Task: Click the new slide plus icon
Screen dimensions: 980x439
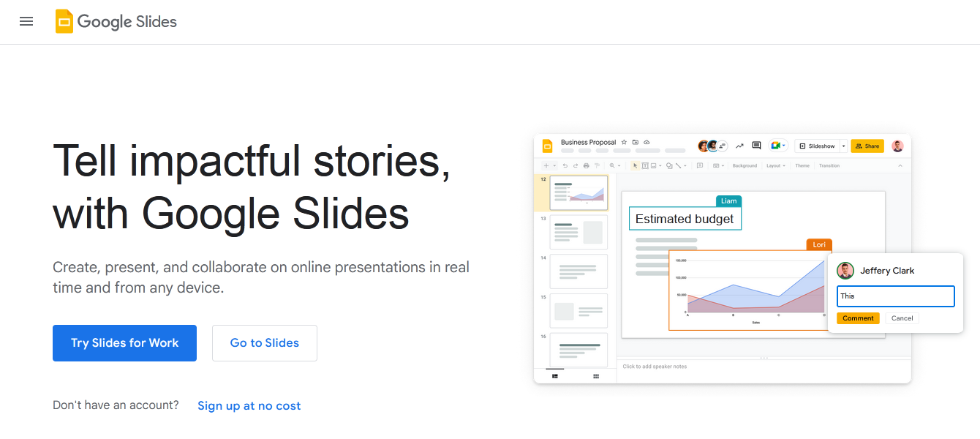Action: 546,166
